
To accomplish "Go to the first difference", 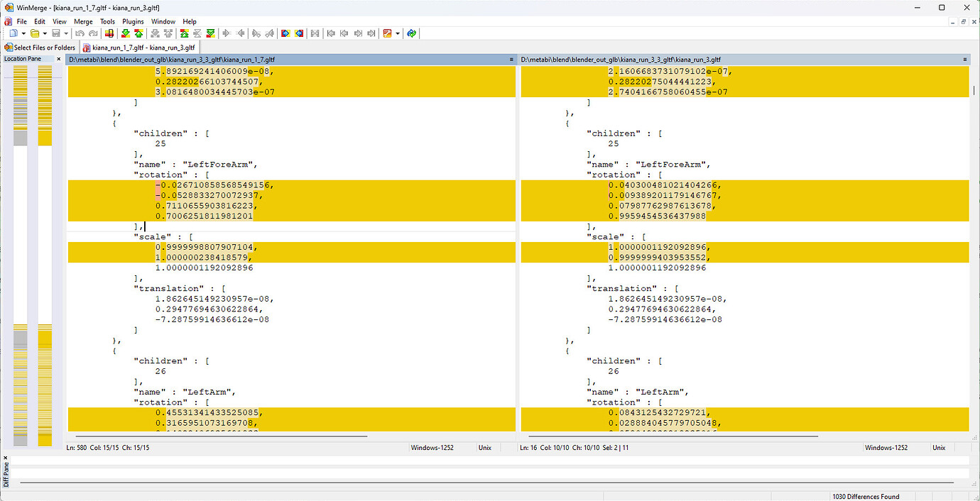I will [184, 33].
